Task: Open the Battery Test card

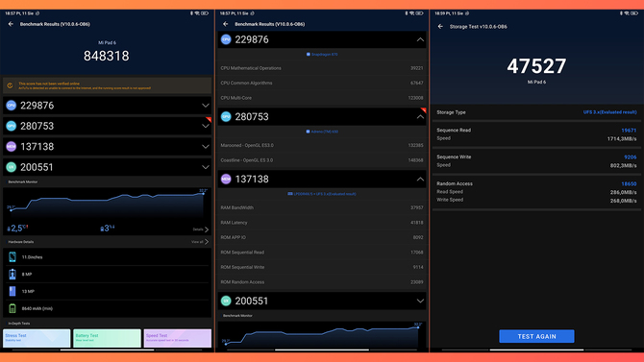Action: click(x=108, y=338)
